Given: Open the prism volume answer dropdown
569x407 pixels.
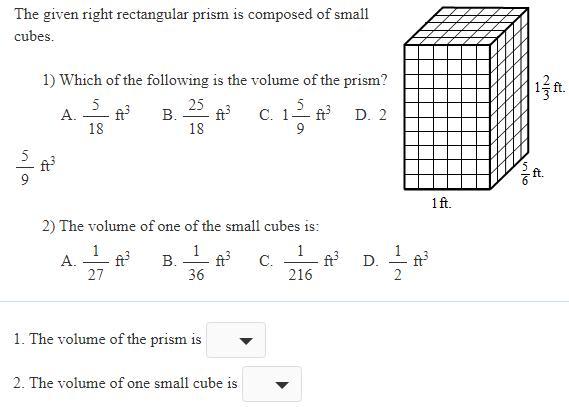Looking at the screenshot, I should (x=236, y=340).
